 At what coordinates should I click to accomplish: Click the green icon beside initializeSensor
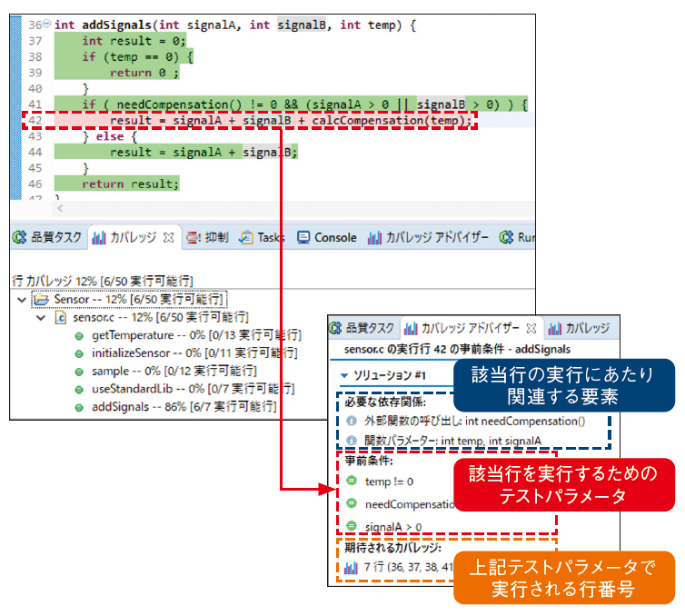[x=80, y=353]
